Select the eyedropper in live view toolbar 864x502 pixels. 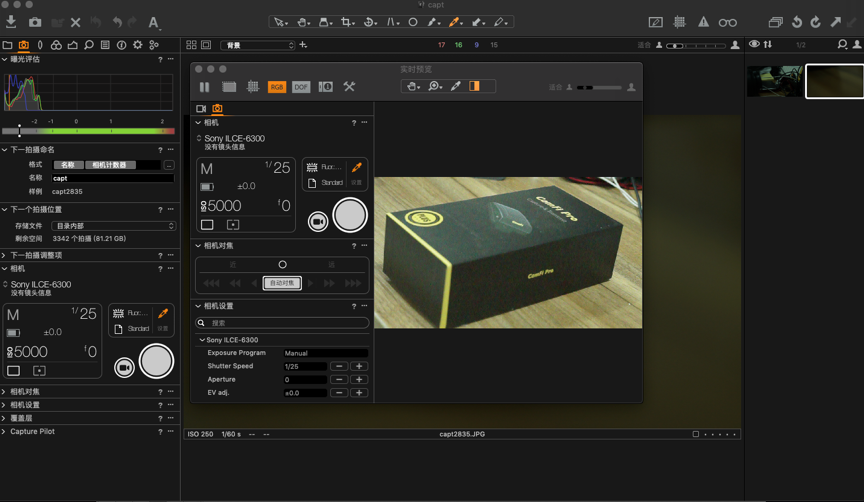[x=455, y=86]
